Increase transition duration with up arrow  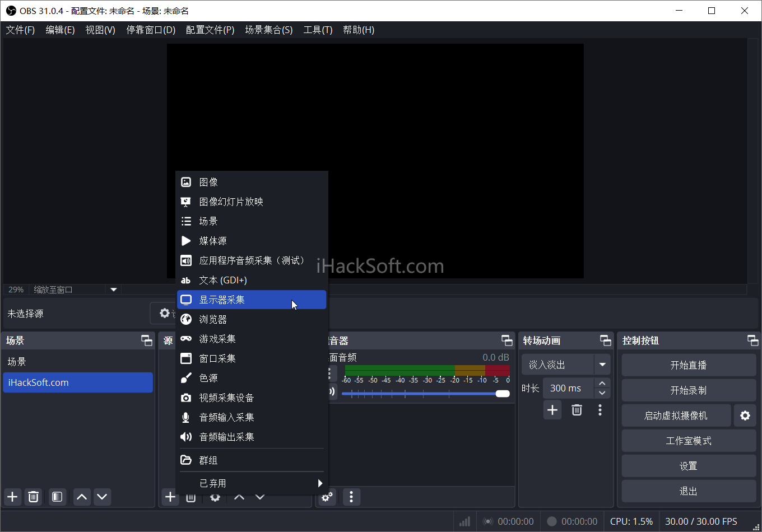[602, 383]
